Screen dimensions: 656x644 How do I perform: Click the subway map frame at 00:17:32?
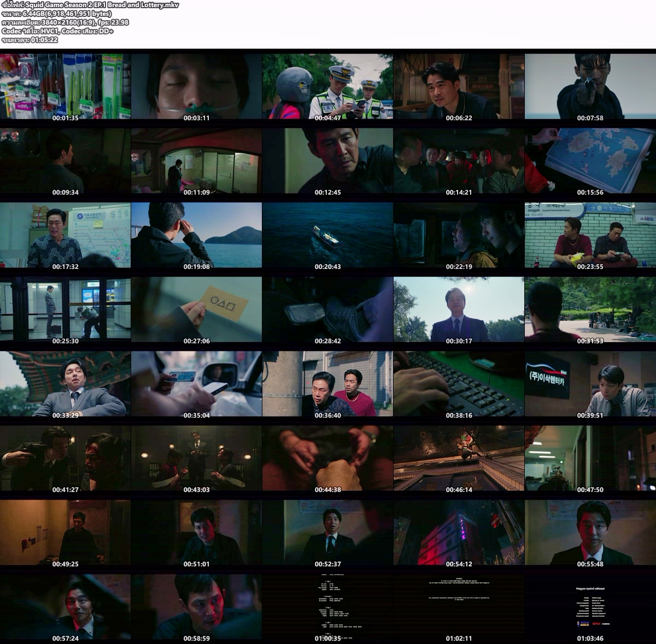(x=66, y=235)
